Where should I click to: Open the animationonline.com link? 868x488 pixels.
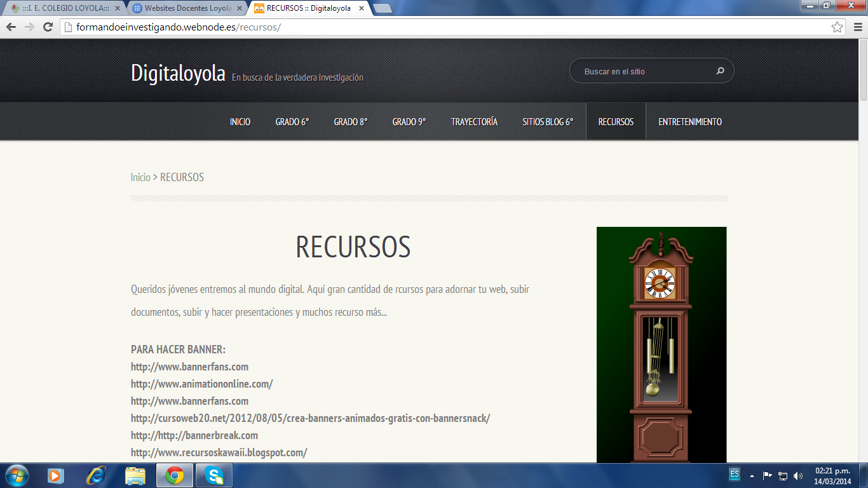(201, 384)
